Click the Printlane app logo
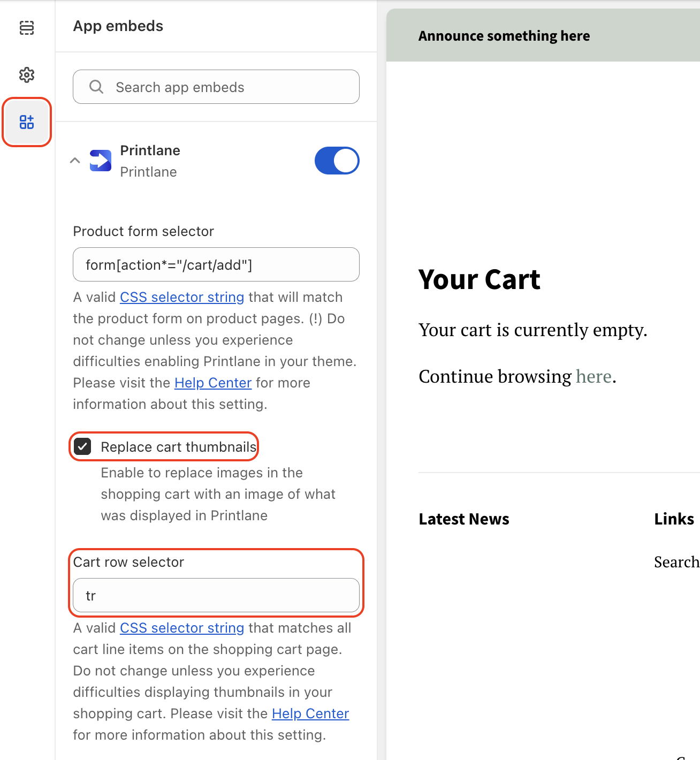Viewport: 700px width, 760px height. 101,161
